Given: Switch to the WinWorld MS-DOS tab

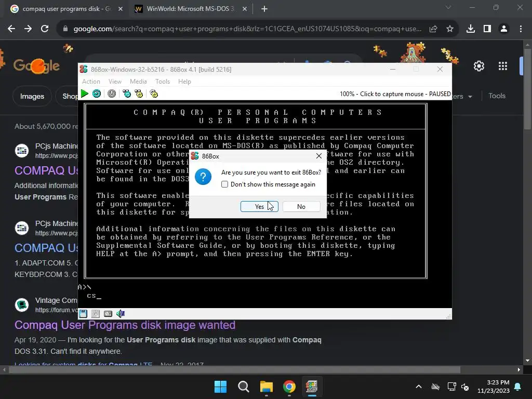Looking at the screenshot, I should coord(190,9).
